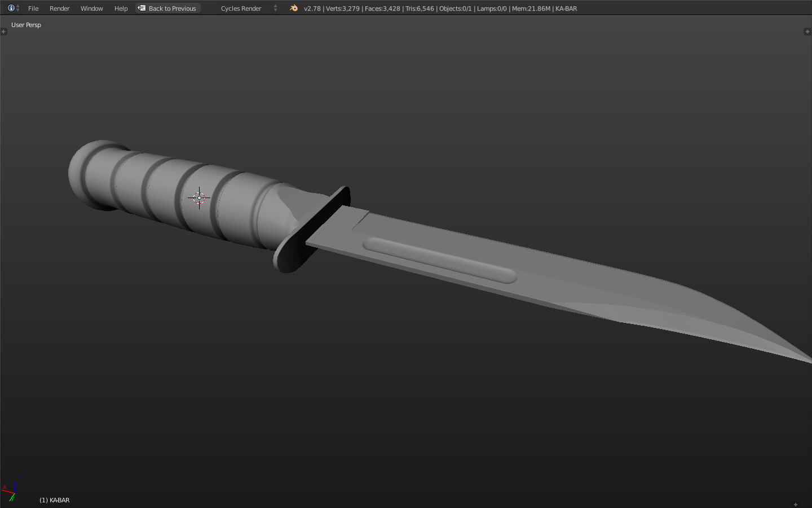The image size is (812, 508).
Task: Click the 'v2.78' version text
Action: pyautogui.click(x=312, y=8)
